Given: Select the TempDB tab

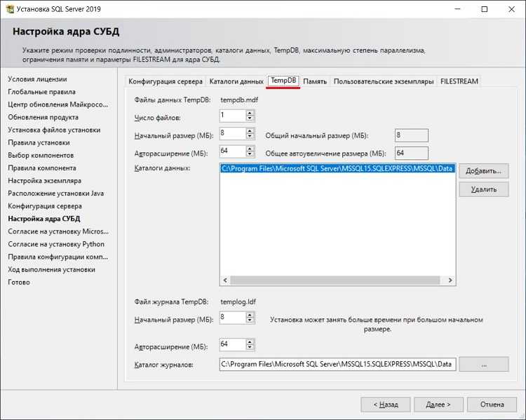Looking at the screenshot, I should [283, 81].
